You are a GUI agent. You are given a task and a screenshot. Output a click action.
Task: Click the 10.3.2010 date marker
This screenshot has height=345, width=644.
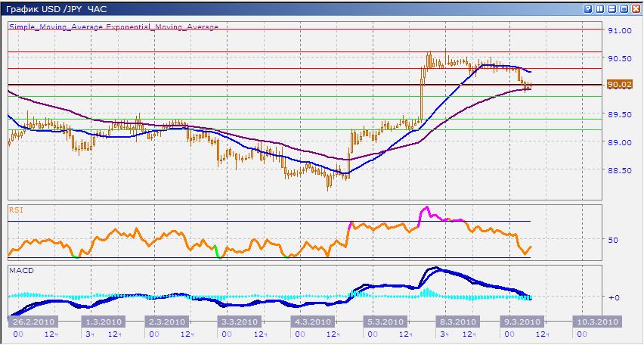coord(597,322)
